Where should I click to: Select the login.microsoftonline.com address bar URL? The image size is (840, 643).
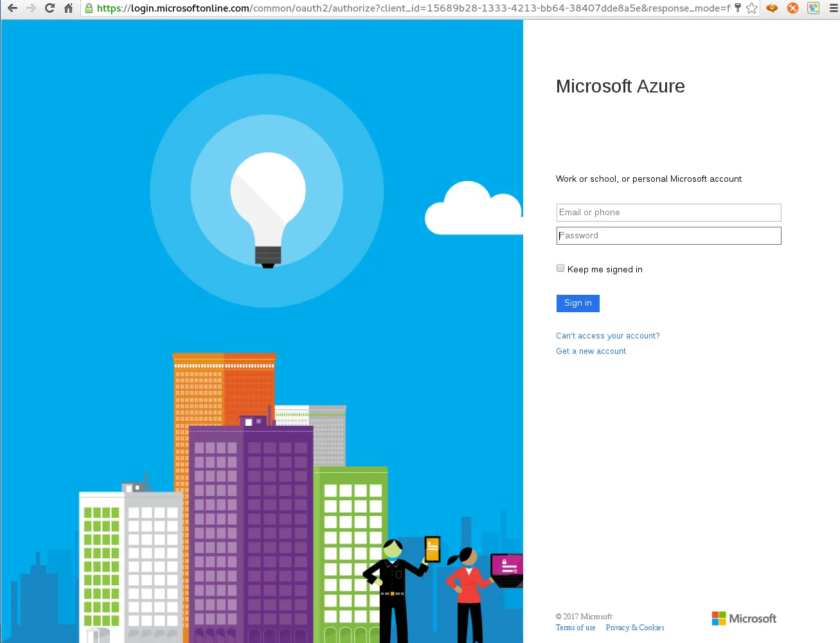413,8
